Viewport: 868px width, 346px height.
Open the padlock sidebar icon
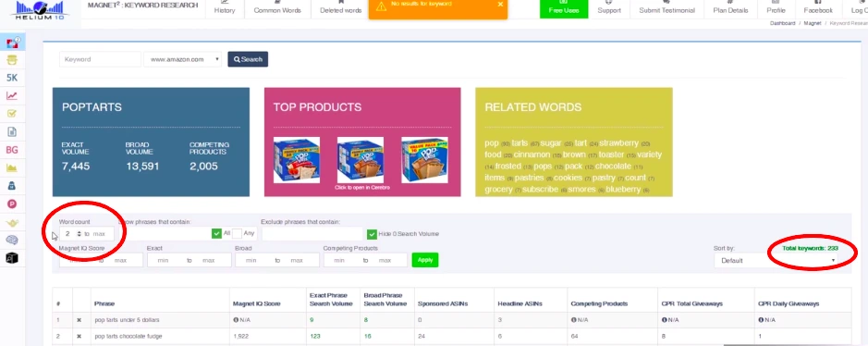tap(12, 186)
